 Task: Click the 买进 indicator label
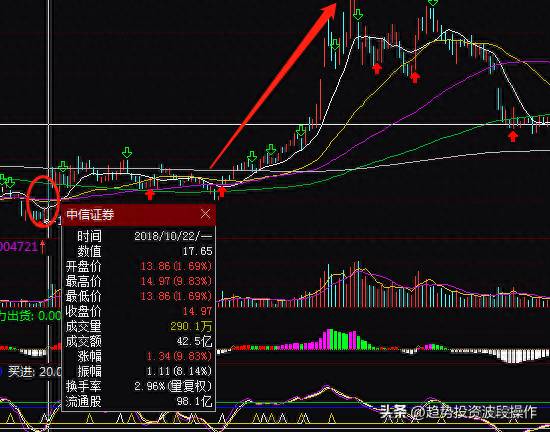(x=21, y=371)
